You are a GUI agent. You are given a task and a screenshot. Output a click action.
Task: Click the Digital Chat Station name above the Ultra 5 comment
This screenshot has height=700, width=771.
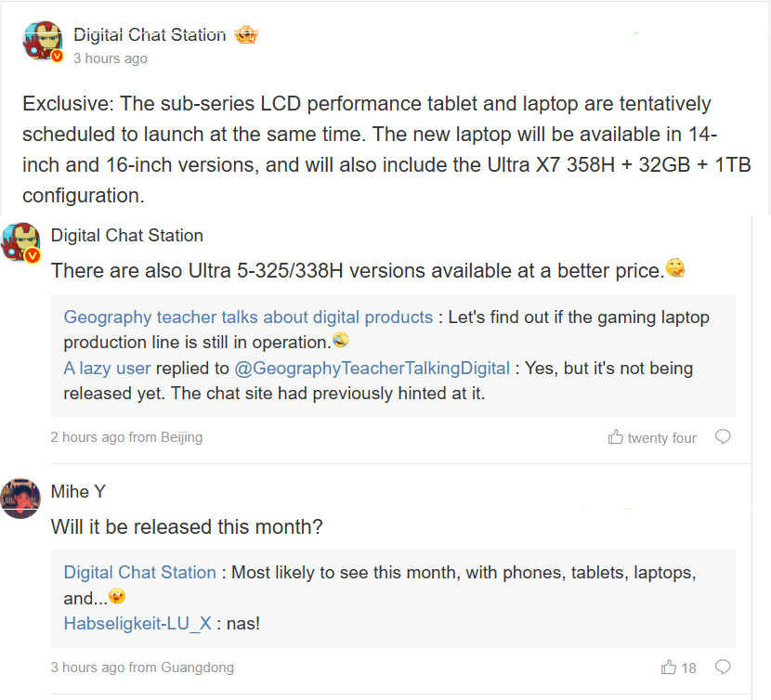point(126,236)
